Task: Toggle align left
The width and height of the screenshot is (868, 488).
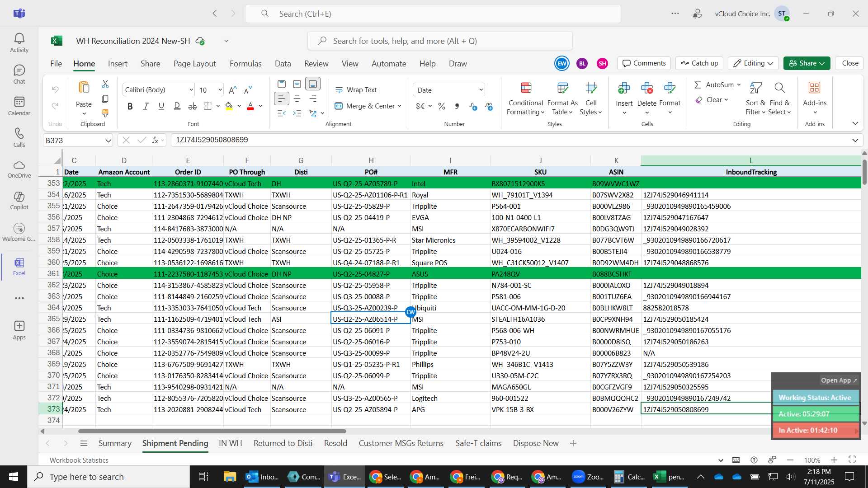Action: coord(281,99)
